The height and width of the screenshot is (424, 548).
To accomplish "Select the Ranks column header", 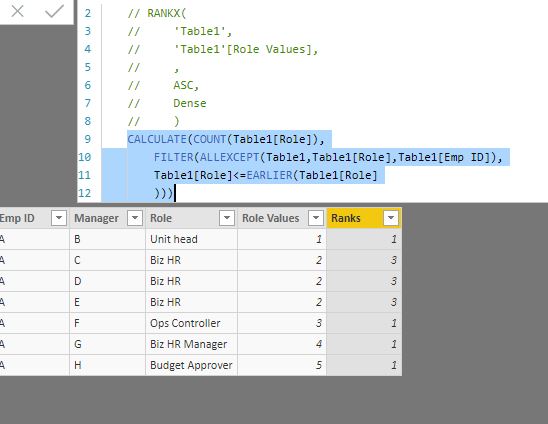I will click(x=364, y=218).
